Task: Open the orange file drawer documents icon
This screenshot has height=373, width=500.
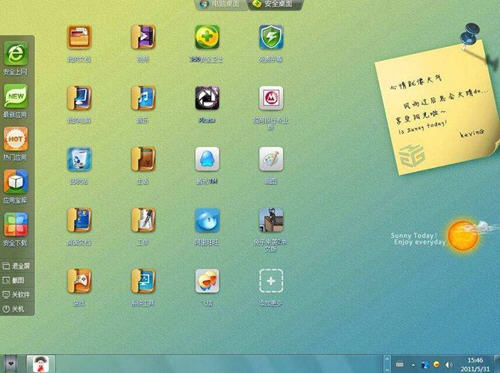Action: pos(79,37)
